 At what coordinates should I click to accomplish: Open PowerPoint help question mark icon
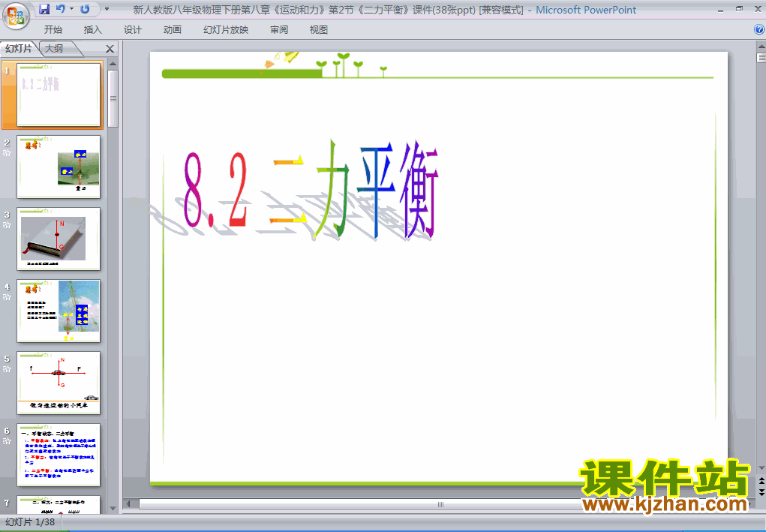tap(759, 30)
